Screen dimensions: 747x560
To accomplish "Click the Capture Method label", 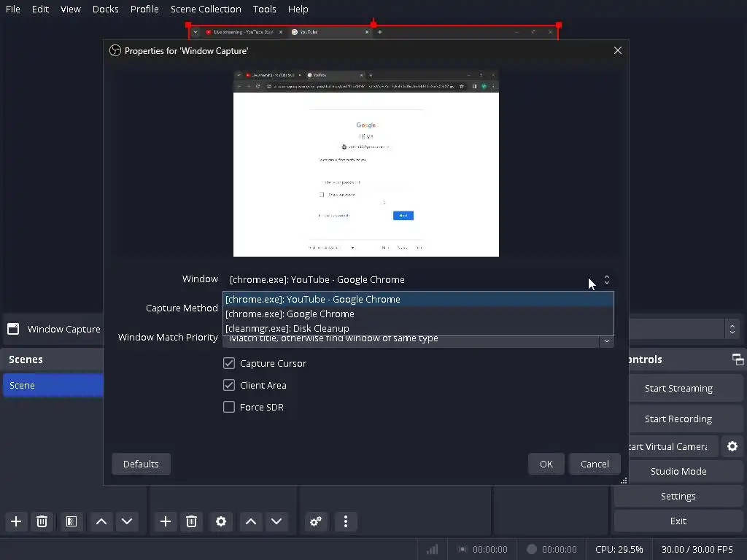I will point(182,308).
